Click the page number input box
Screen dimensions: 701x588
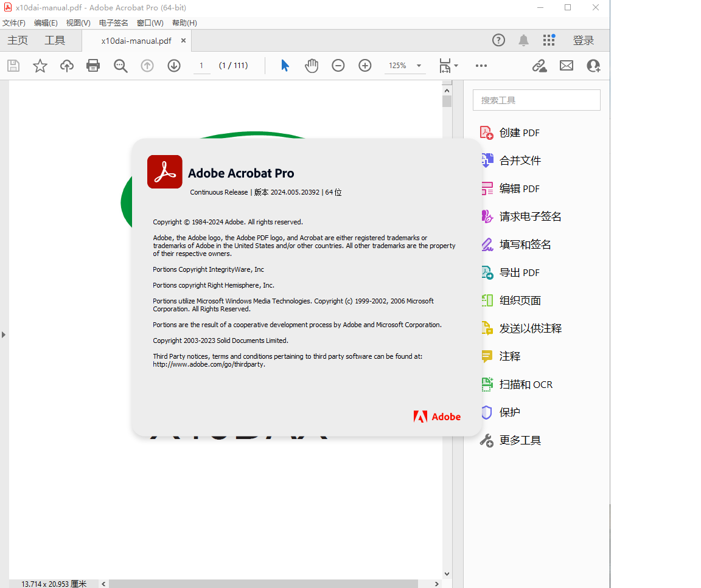tap(201, 66)
